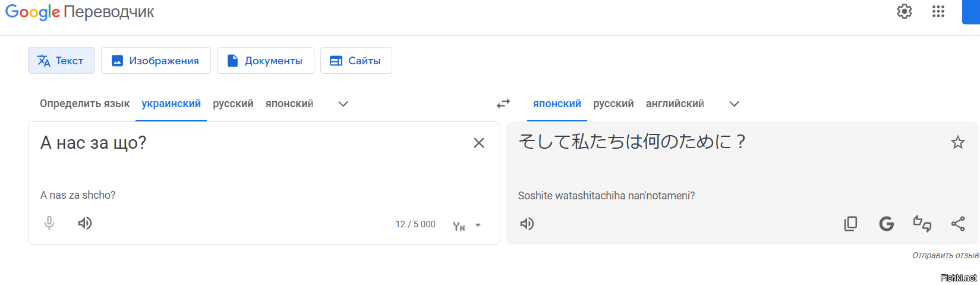Open the Google apps grid
The image size is (980, 285).
[938, 11]
